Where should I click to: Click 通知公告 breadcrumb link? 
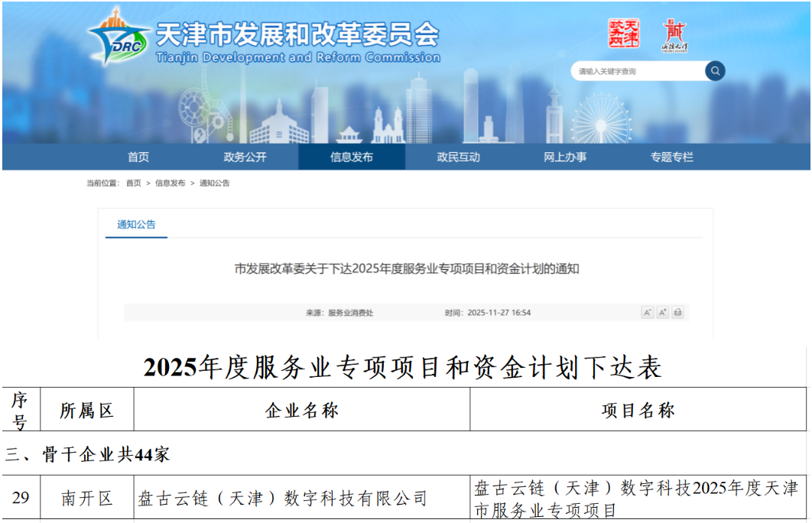pyautogui.click(x=214, y=184)
